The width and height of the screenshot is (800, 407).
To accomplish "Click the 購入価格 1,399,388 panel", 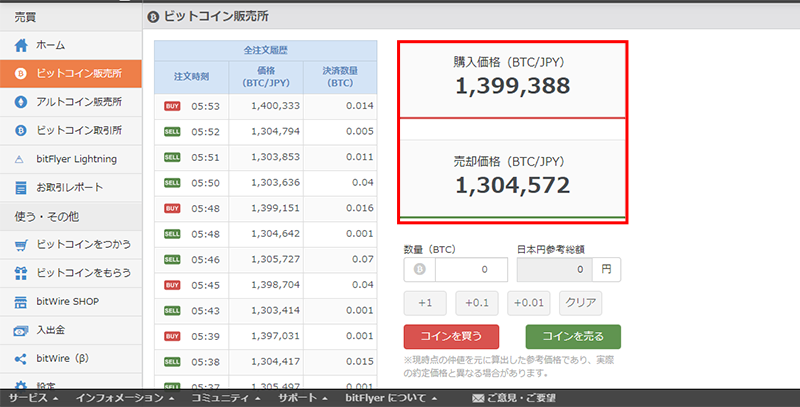I will coord(512,80).
